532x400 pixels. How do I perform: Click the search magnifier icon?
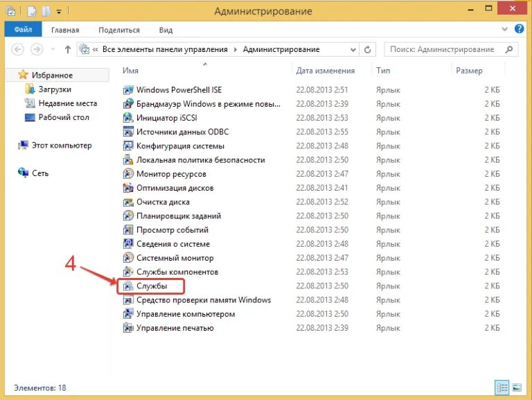pyautogui.click(x=508, y=50)
